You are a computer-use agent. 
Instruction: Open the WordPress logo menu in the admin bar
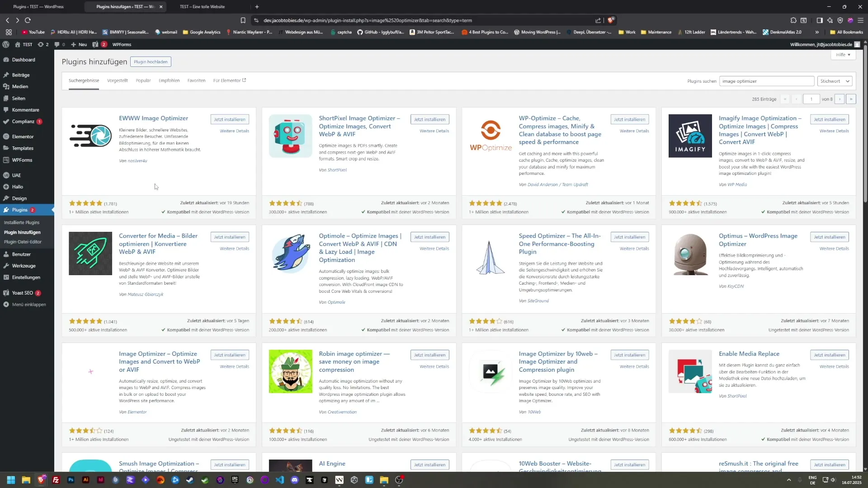click(6, 44)
